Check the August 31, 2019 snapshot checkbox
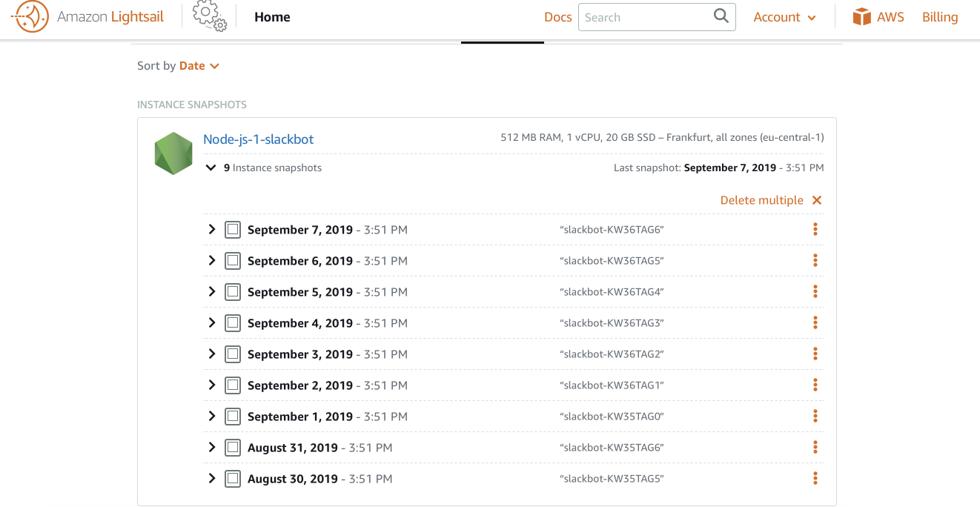 233,448
